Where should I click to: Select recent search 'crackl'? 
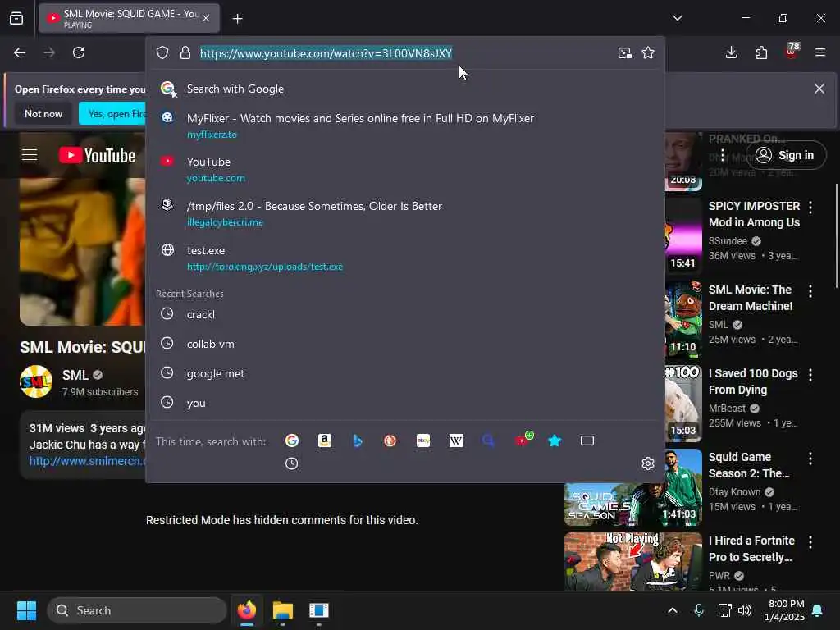pyautogui.click(x=405, y=314)
